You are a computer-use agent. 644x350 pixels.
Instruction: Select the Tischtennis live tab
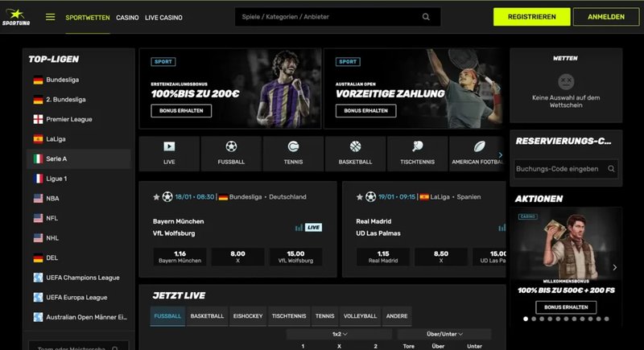289,316
